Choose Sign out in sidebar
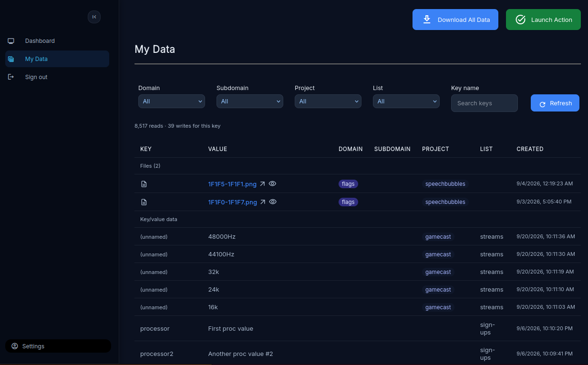Viewport: 588px width, 365px height. click(57, 77)
